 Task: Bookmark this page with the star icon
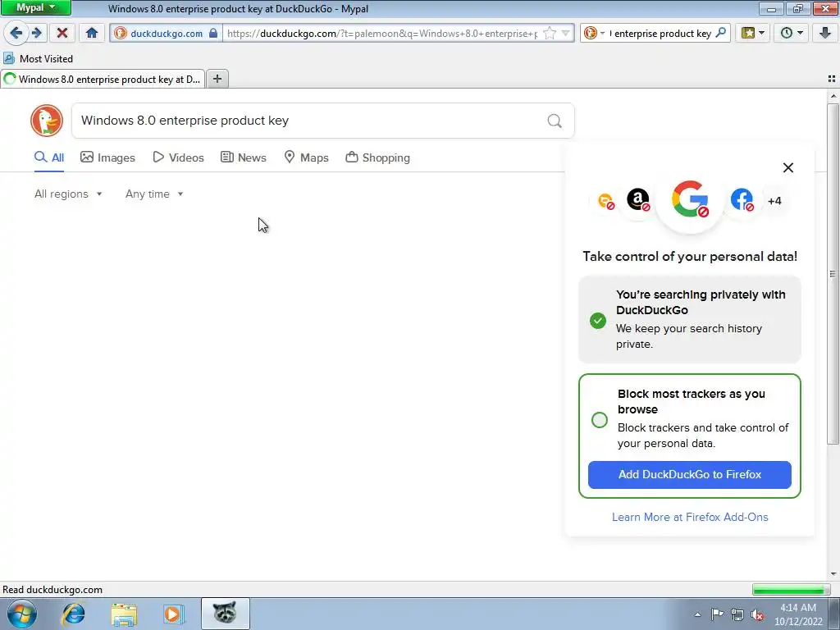549,33
